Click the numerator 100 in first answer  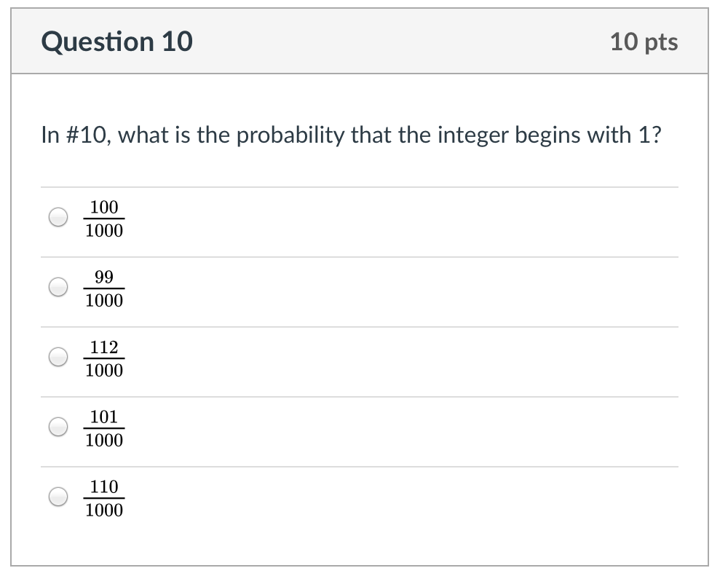pos(104,208)
